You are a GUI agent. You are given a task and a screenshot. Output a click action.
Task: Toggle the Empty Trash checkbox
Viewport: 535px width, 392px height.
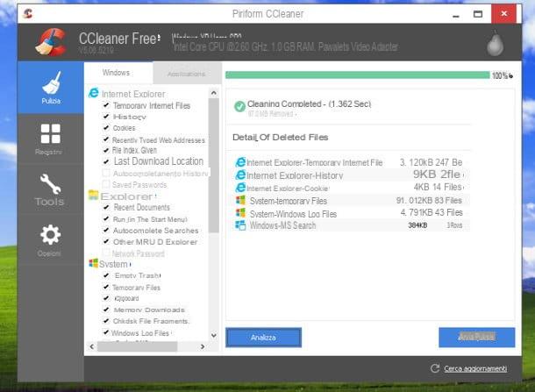pos(106,275)
